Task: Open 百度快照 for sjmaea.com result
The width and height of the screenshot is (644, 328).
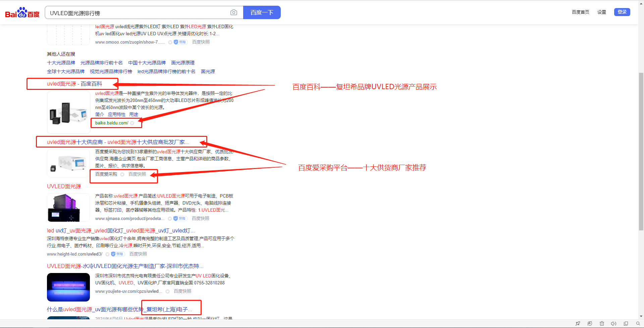Action: coord(201,218)
